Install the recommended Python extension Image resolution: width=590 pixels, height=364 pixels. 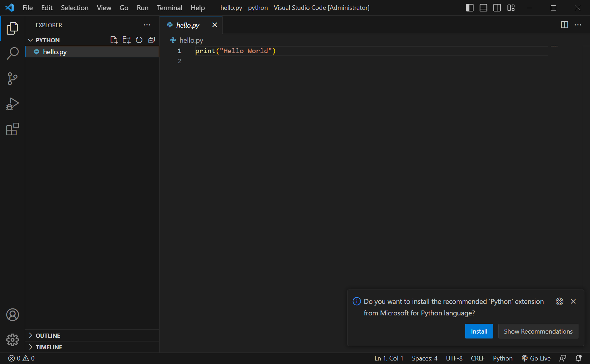coord(479,331)
